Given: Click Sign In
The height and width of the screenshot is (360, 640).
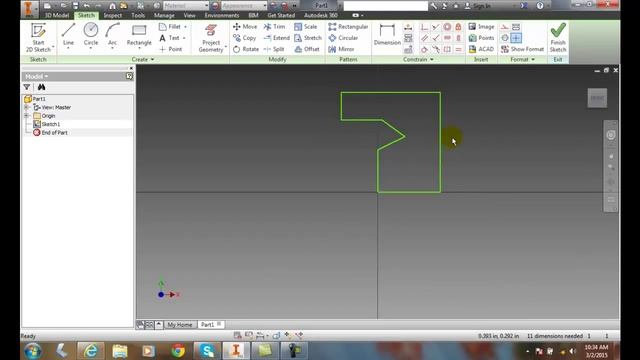Looking at the screenshot, I should pos(478,6).
